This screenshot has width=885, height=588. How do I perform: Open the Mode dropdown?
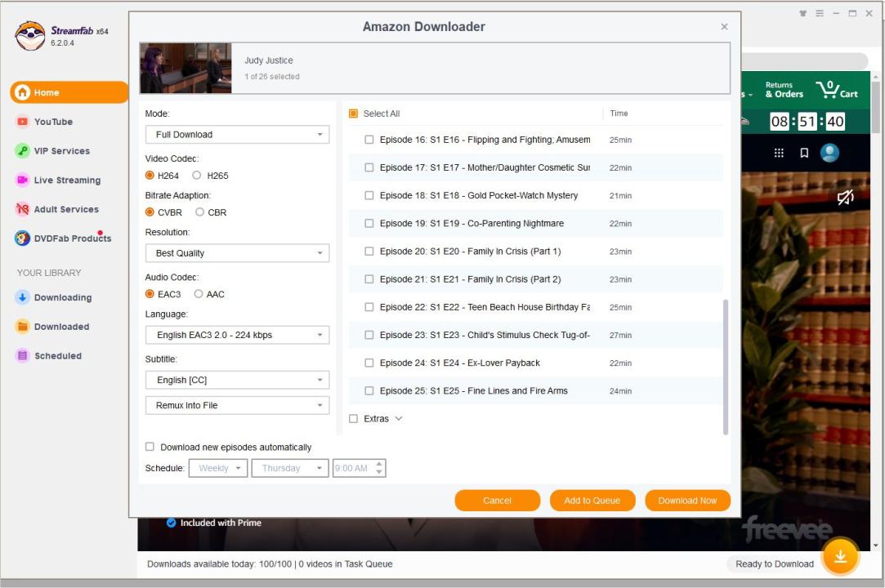click(238, 135)
